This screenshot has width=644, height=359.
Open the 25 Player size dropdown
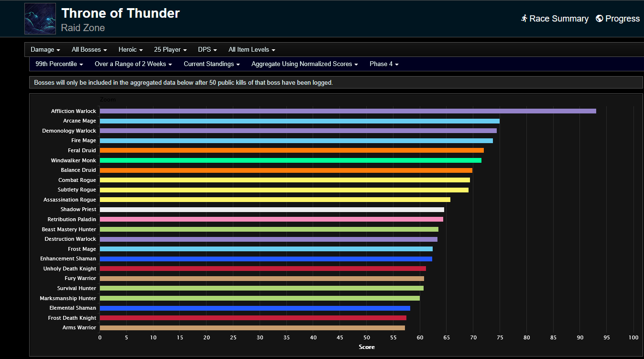coord(170,50)
